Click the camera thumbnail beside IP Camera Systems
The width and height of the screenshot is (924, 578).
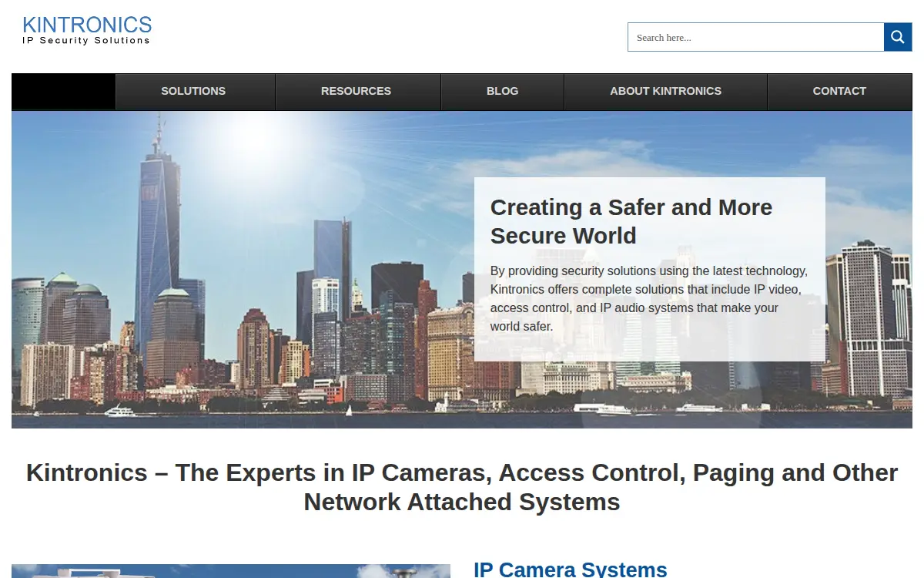[231, 571]
